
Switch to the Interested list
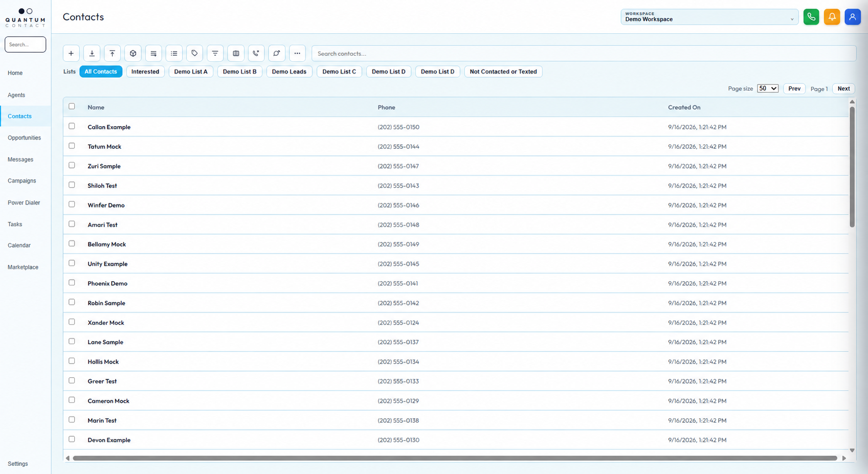coord(145,72)
